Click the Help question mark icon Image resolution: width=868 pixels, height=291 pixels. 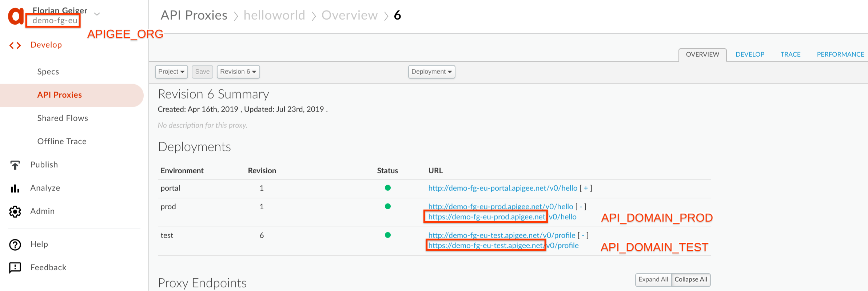[15, 244]
